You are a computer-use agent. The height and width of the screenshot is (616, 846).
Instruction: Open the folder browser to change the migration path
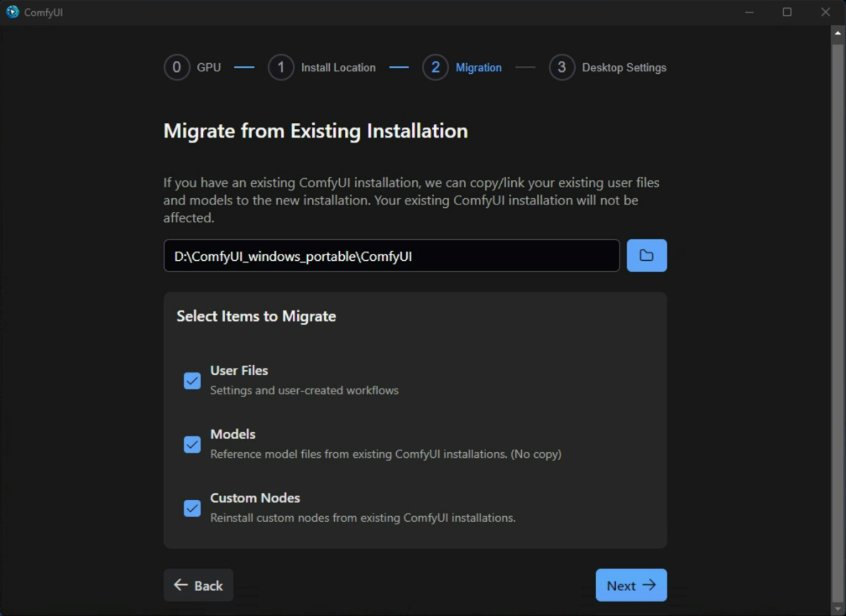tap(647, 255)
